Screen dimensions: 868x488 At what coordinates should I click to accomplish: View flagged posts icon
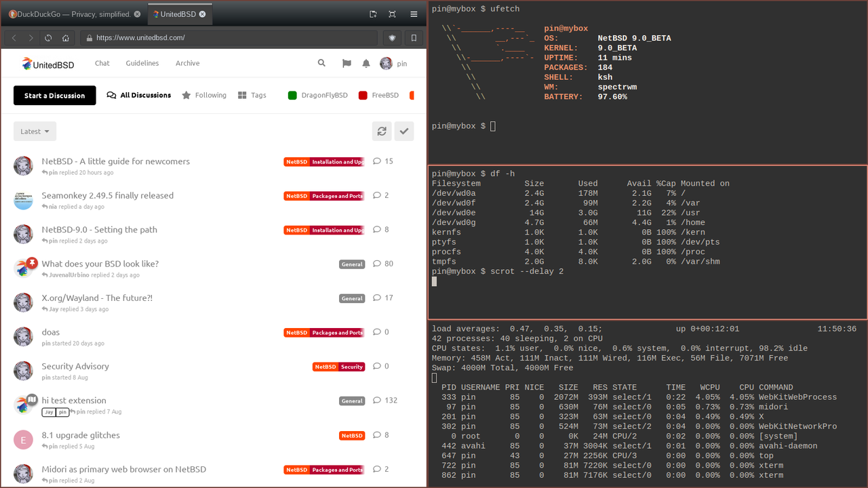[347, 63]
